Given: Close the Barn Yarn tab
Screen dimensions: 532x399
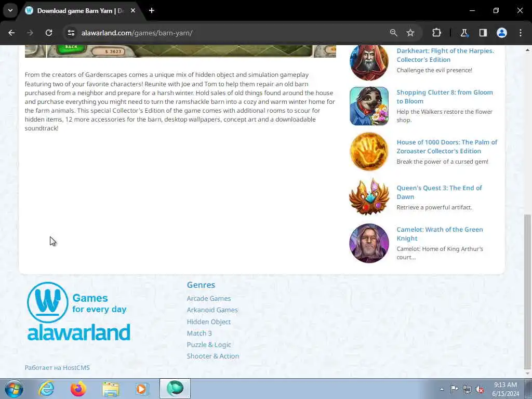Looking at the screenshot, I should click(133, 10).
